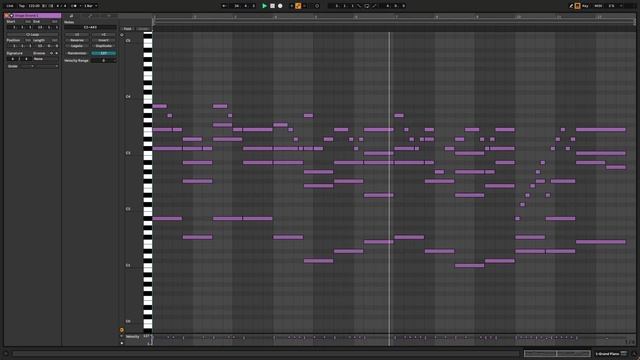Click the divide by two (÷2) button
Screen dimensions: 640x360
point(77,35)
